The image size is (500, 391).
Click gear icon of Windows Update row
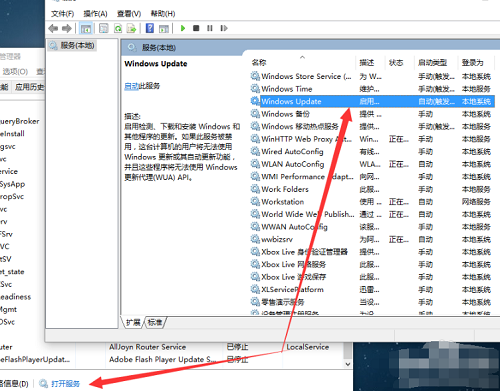(255, 101)
